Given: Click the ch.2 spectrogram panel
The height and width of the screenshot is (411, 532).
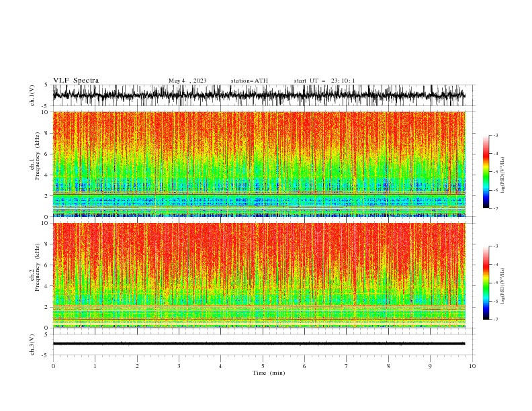Looking at the screenshot, I should click(259, 275).
